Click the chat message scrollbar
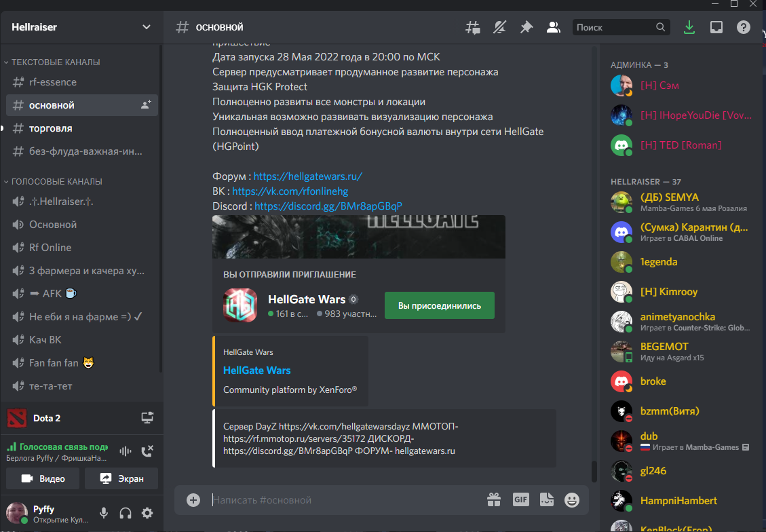This screenshot has height=532, width=766. [x=594, y=472]
